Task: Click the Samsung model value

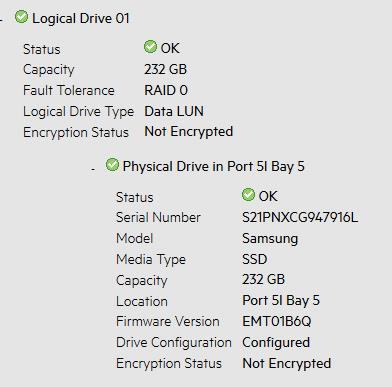Action: point(270,239)
